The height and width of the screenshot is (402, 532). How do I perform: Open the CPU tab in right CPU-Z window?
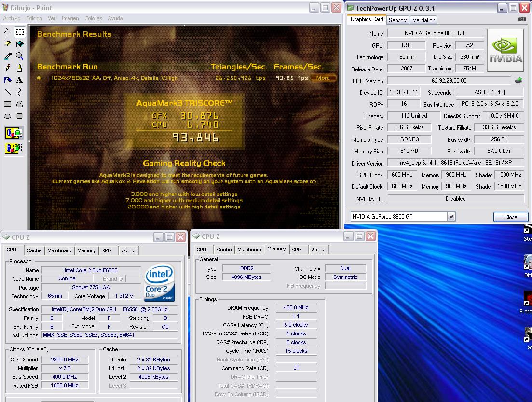tap(201, 250)
